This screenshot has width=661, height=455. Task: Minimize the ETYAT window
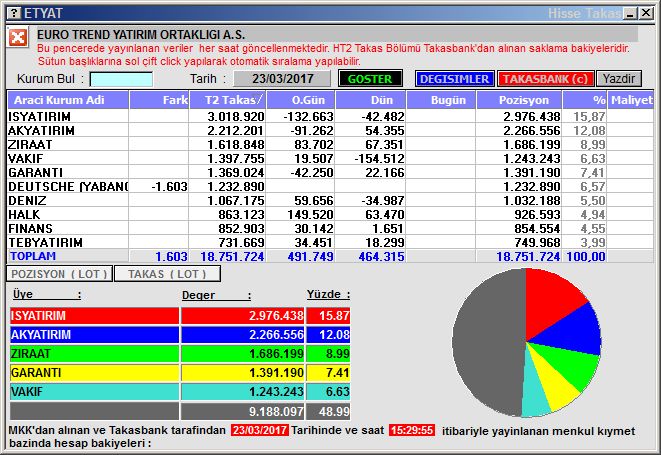(630, 13)
